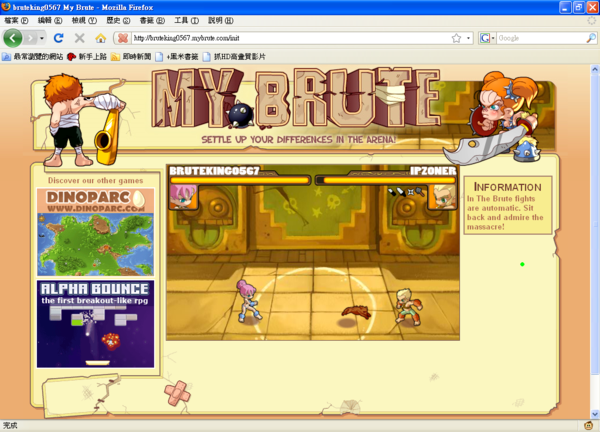Open the 說明 (Help) menu
Screen dimensions: 600x432
221,20
